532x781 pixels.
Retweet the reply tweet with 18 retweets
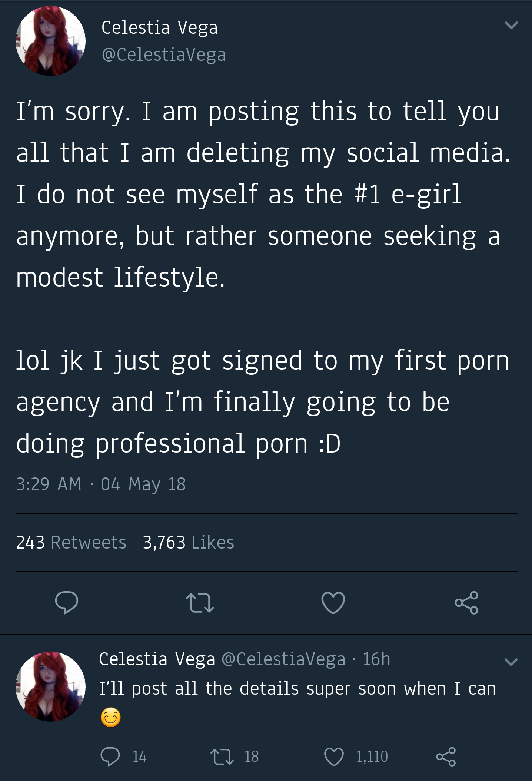click(222, 756)
